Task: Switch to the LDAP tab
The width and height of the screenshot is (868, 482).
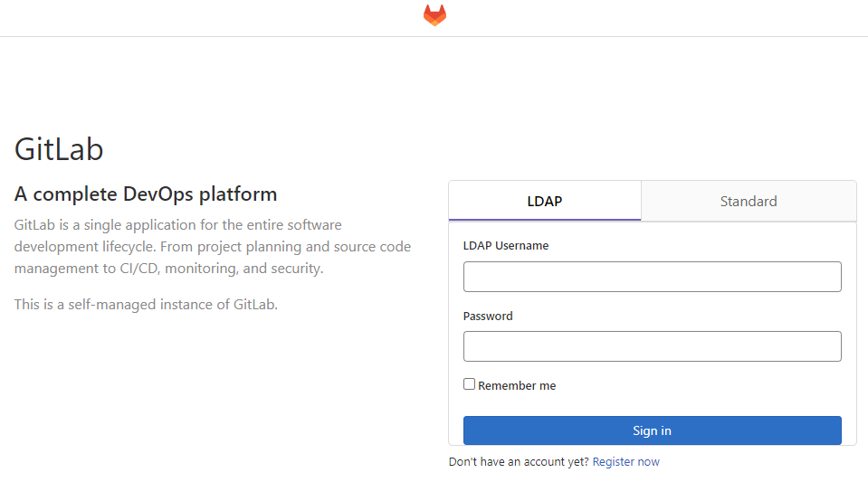Action: (545, 201)
